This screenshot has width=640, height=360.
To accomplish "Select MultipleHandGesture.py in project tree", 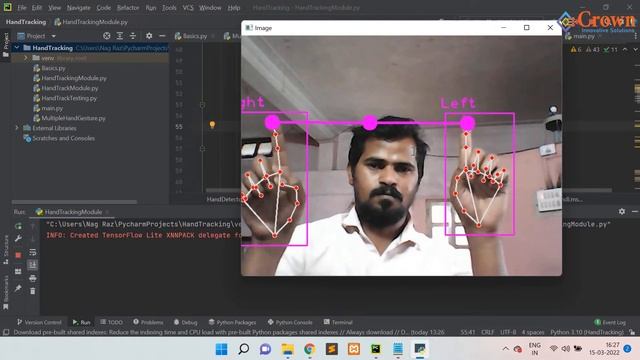I will 73,118.
